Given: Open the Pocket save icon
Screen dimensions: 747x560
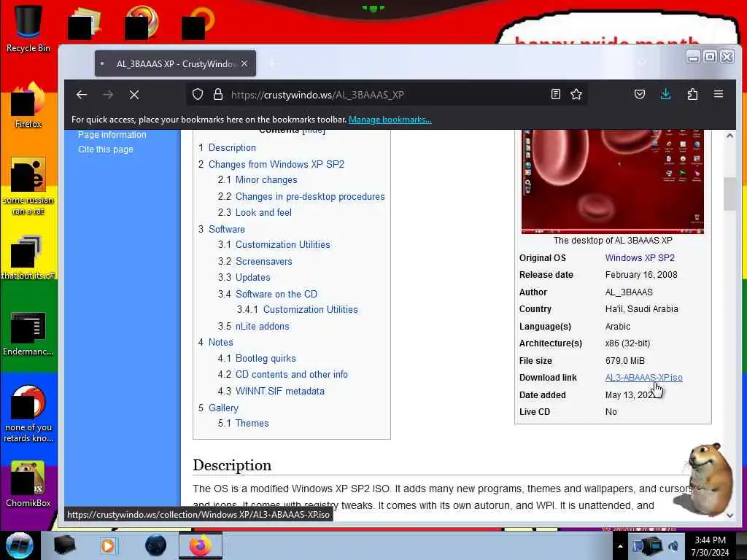Looking at the screenshot, I should (639, 94).
